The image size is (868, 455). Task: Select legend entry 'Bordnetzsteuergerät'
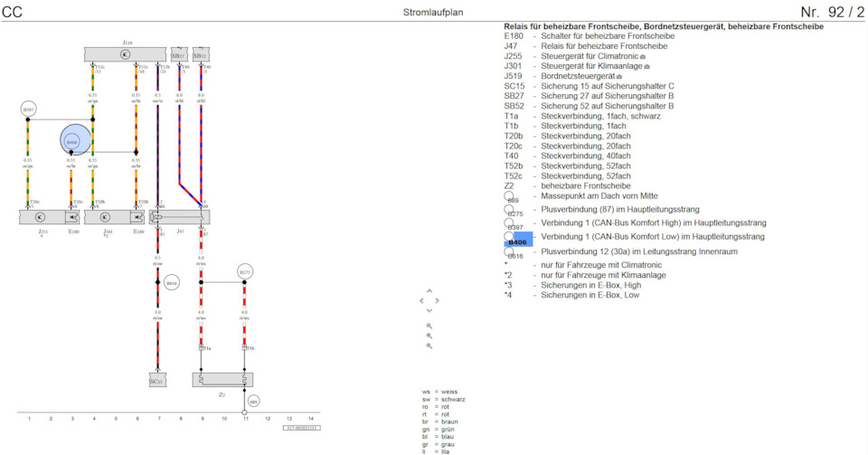click(x=578, y=76)
